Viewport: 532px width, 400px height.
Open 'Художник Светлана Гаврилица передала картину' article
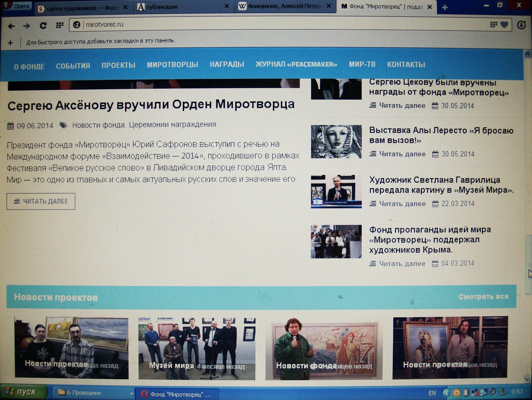coord(441,185)
